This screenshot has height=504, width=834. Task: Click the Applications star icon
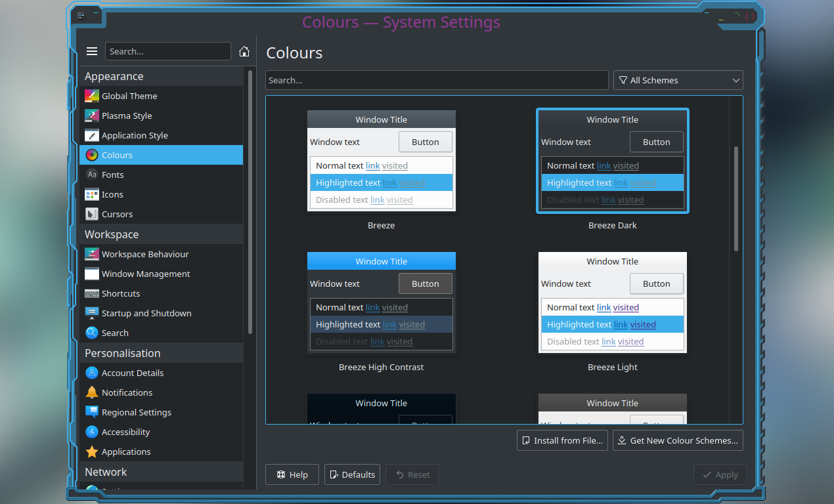tap(92, 451)
